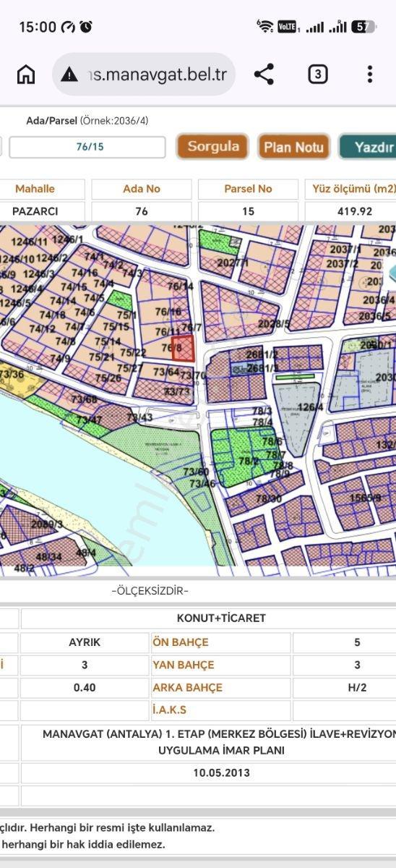Open the browser three-dot menu
The height and width of the screenshot is (868, 396).
369,74
